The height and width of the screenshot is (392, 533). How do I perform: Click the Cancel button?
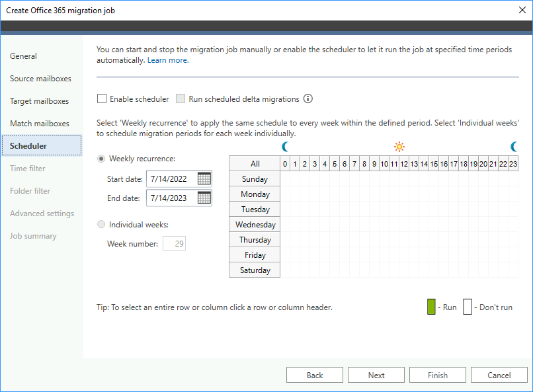499,375
